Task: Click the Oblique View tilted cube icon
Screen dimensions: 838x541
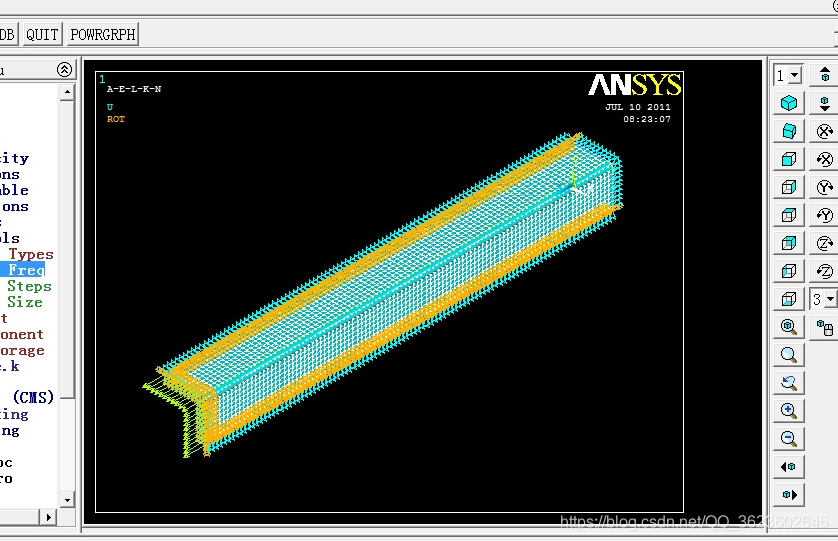Action: 789,131
